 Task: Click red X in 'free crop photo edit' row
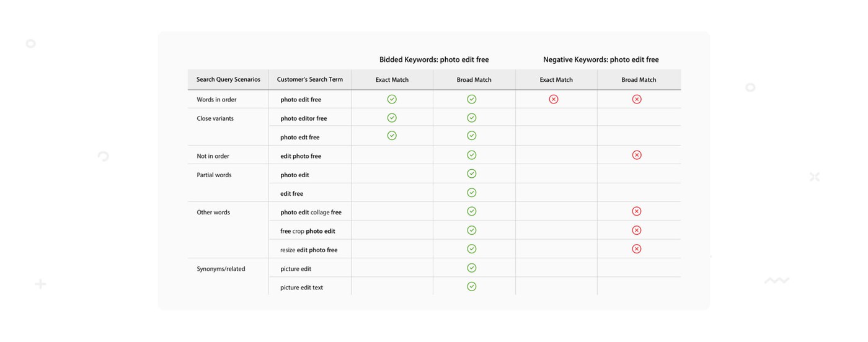(x=637, y=230)
